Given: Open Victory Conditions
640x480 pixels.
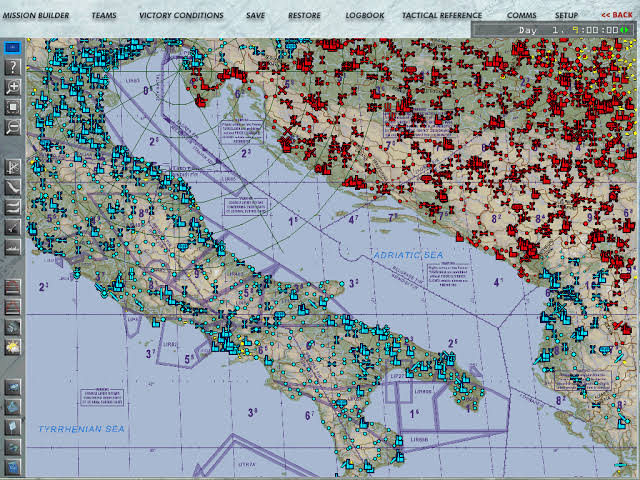Looking at the screenshot, I should click(181, 16).
